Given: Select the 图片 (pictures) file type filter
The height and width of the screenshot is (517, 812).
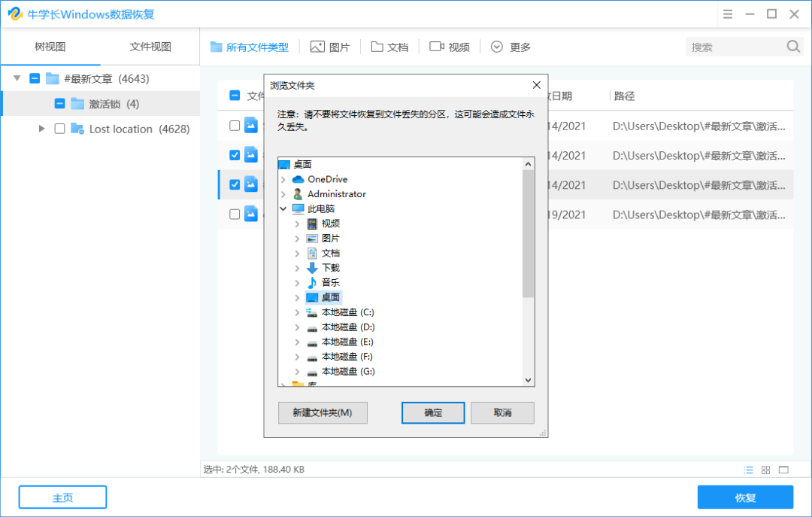Looking at the screenshot, I should click(329, 46).
